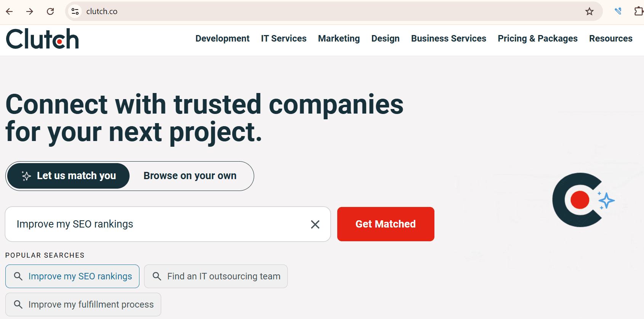Open site information icon in address bar
This screenshot has width=644, height=319.
(75, 11)
